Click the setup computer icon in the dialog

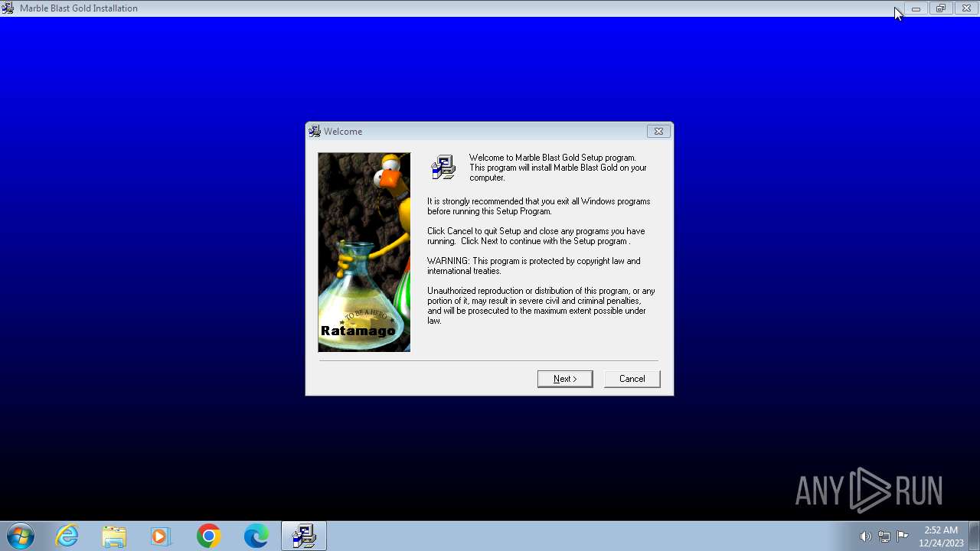click(443, 168)
